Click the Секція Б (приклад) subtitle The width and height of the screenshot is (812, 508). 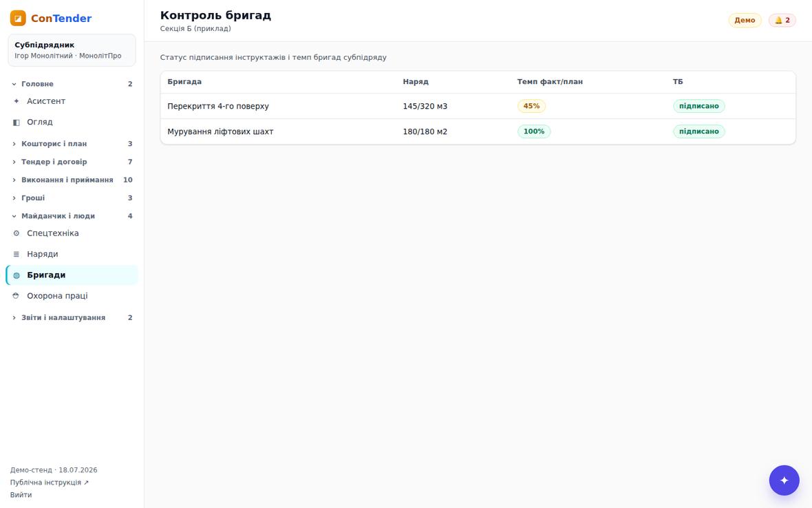(x=195, y=29)
